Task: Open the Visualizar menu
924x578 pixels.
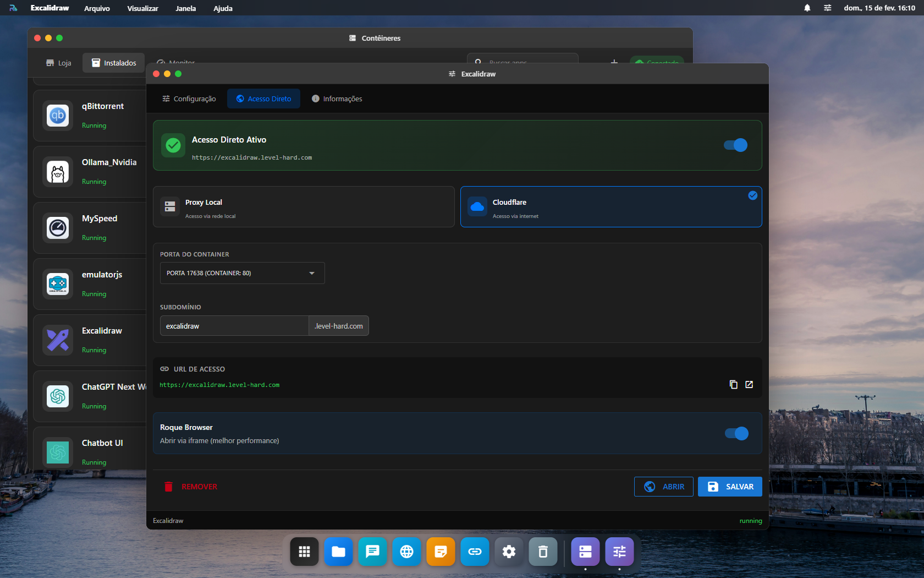Action: coord(142,8)
